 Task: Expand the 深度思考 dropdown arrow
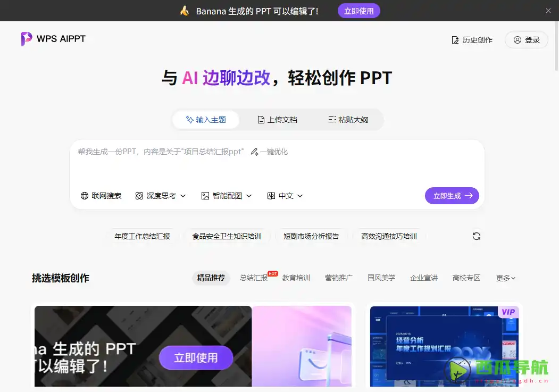coord(182,195)
